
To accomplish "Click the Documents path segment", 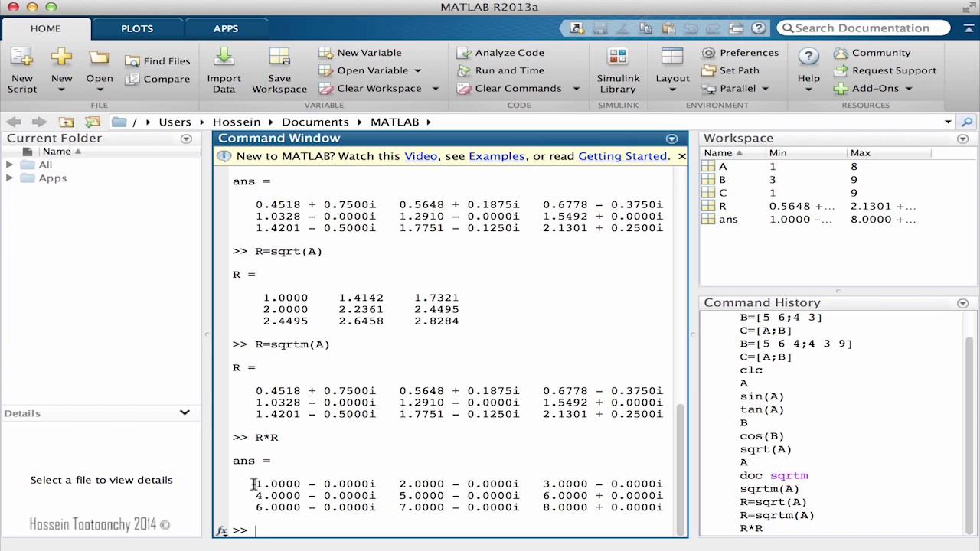I will click(315, 122).
